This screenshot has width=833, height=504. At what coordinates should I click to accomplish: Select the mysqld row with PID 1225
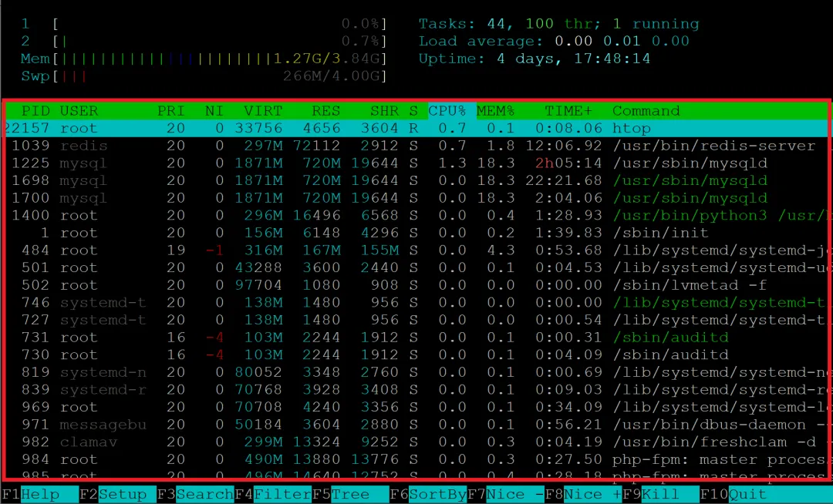click(x=416, y=163)
